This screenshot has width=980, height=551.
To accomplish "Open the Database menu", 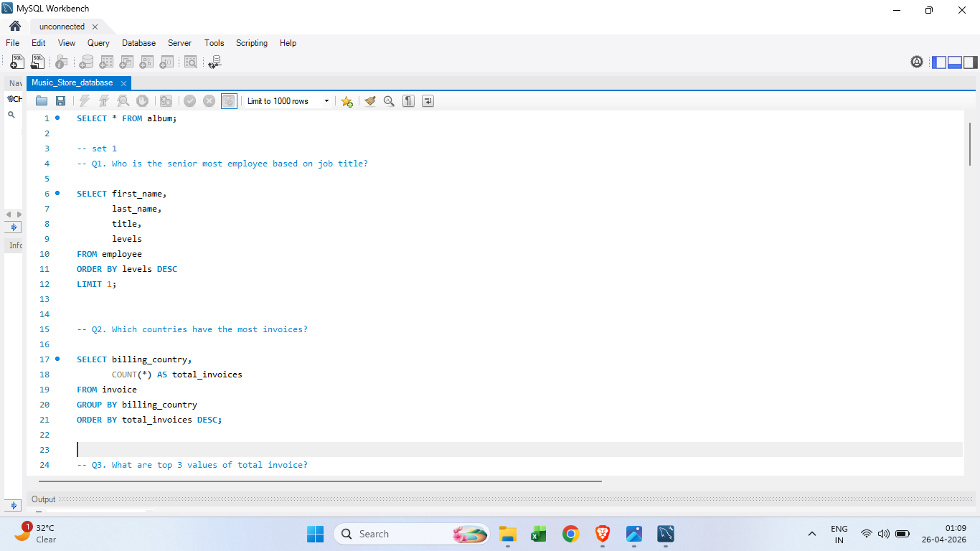I will point(138,43).
